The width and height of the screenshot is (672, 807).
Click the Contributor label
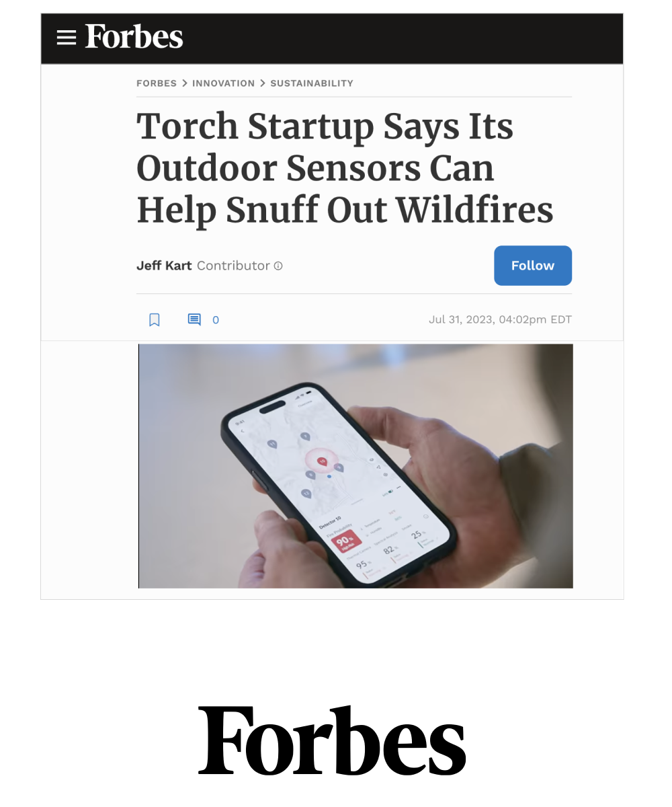(x=233, y=266)
